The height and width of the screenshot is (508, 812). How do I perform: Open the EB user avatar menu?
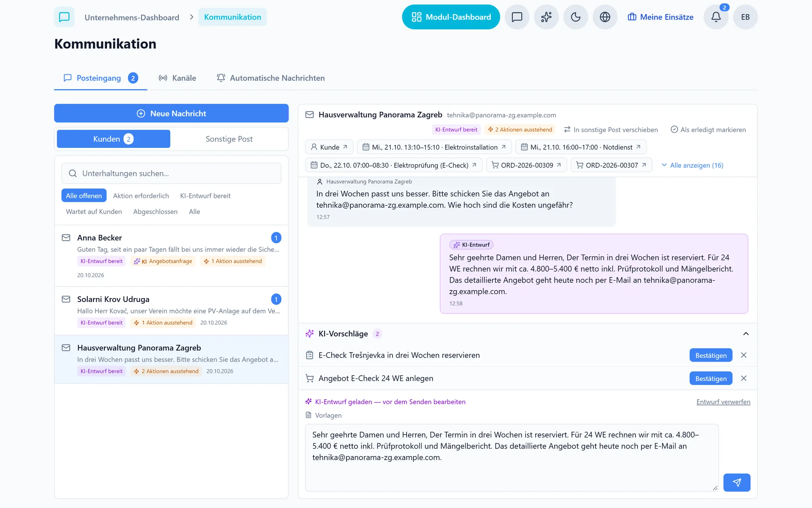tap(745, 17)
